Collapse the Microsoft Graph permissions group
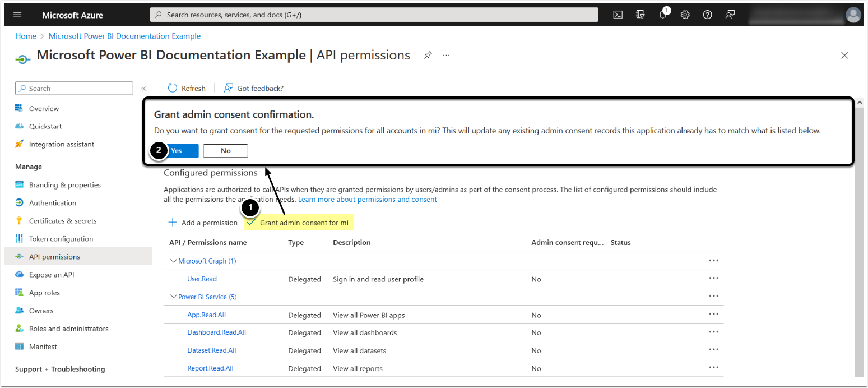This screenshot has height=388, width=868. click(x=174, y=261)
